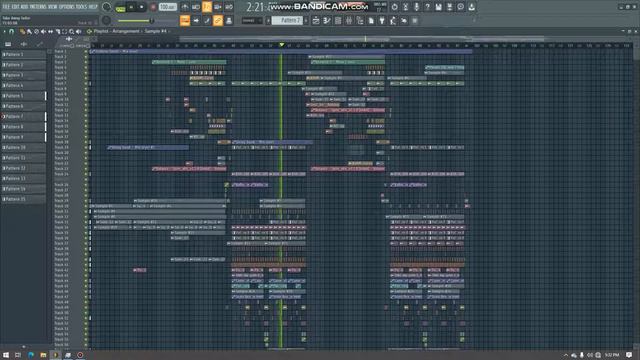Viewport: 640px width, 360px height.
Task: Mute Track 7 using its green dot
Action: 86,83
